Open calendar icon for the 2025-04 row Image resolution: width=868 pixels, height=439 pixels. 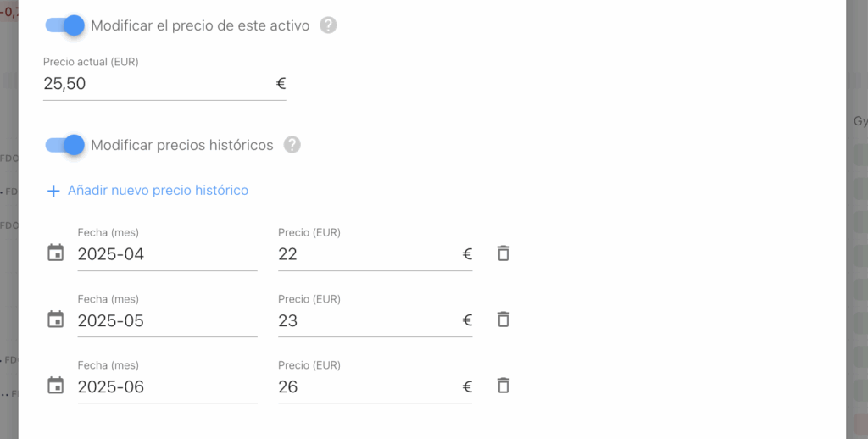tap(56, 253)
